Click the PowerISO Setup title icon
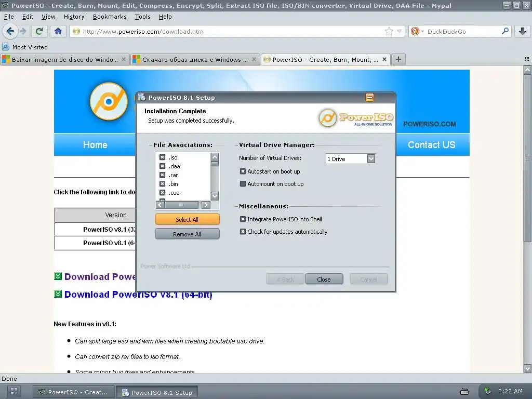Image resolution: width=532 pixels, height=399 pixels. click(142, 97)
